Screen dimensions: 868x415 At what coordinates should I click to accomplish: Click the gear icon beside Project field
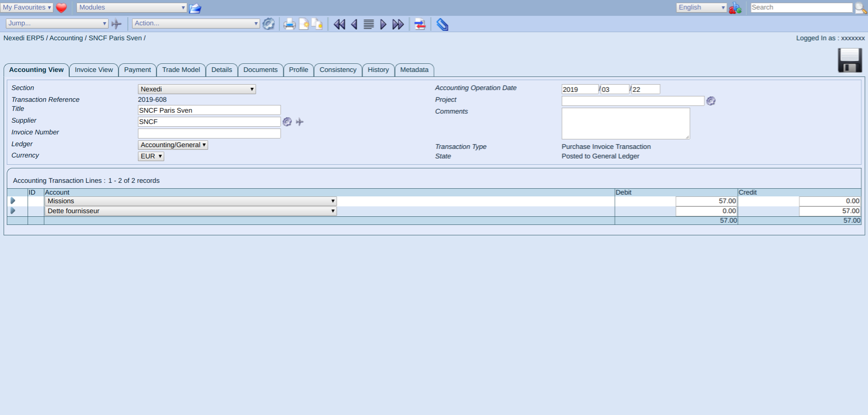coord(711,101)
